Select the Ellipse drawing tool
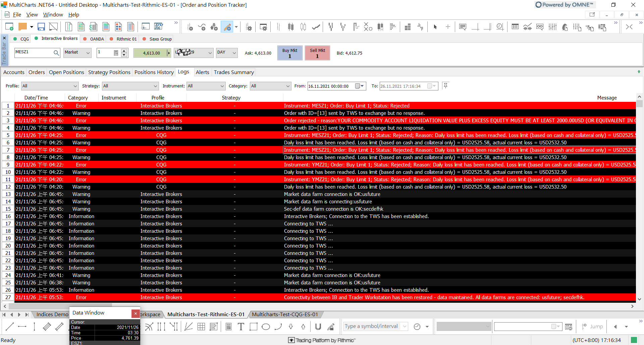The height and width of the screenshot is (345, 644). tap(266, 327)
